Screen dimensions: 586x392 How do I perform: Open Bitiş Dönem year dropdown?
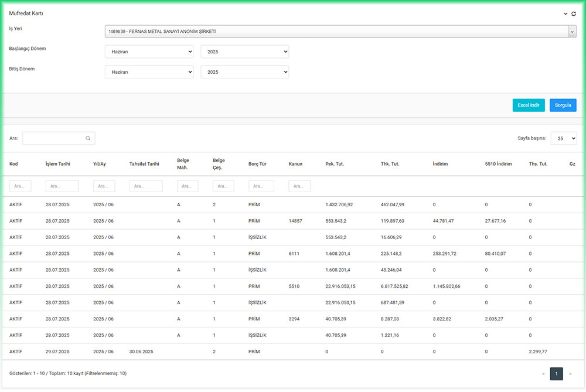[x=244, y=71]
